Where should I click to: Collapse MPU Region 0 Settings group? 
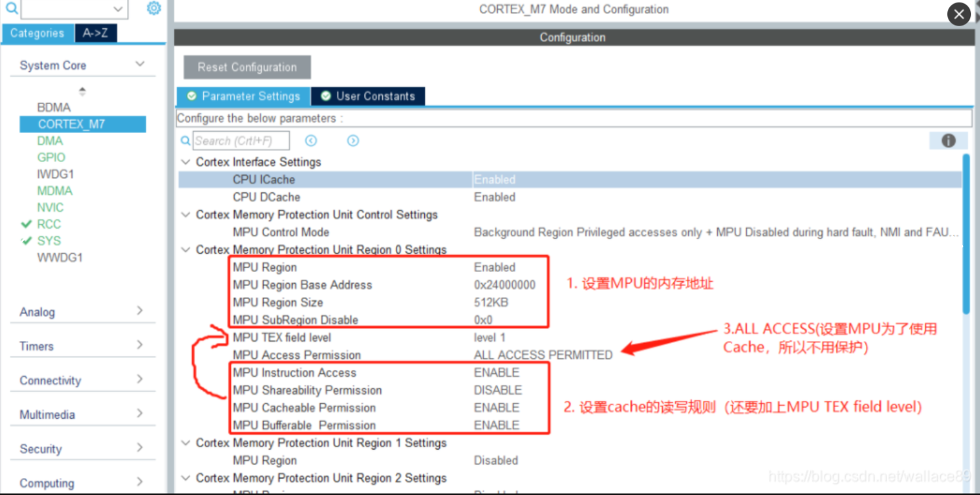click(186, 250)
